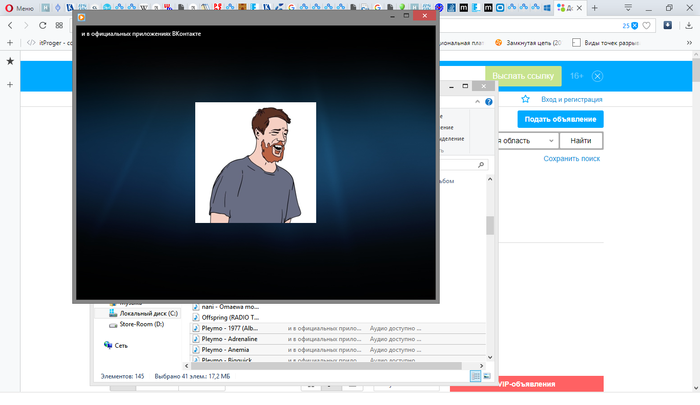Click Explorer search magnifier icon
The image size is (700, 405).
(x=481, y=165)
